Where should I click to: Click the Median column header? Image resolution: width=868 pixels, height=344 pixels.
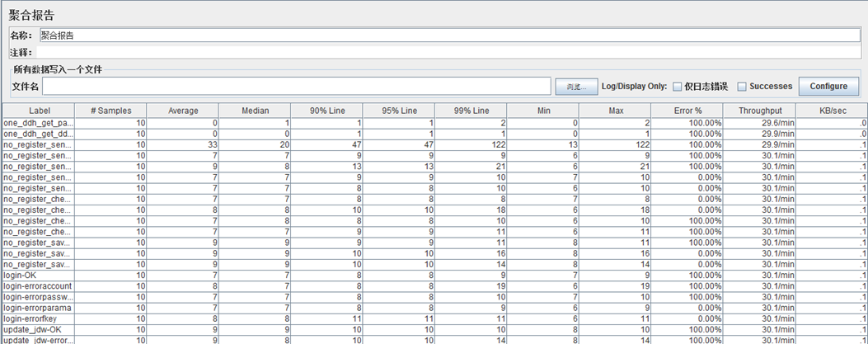[x=255, y=111]
